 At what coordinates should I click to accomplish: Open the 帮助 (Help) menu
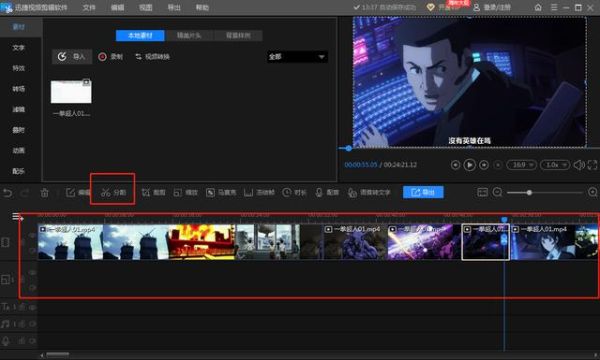[x=202, y=7]
